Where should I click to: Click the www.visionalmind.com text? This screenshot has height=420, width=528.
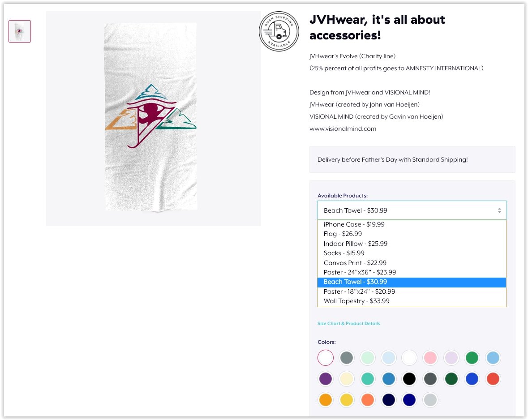(343, 129)
